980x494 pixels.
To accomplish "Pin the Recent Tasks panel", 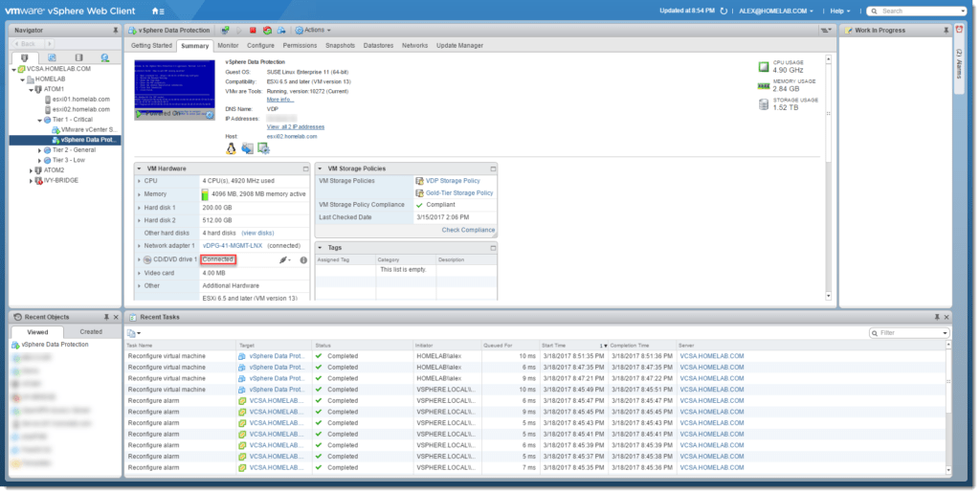I will tap(937, 317).
